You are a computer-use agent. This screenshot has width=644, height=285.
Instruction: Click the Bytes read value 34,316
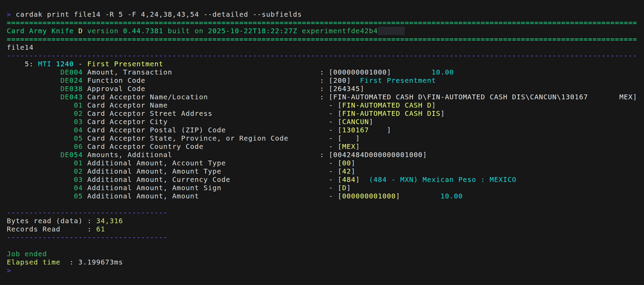tap(109, 221)
